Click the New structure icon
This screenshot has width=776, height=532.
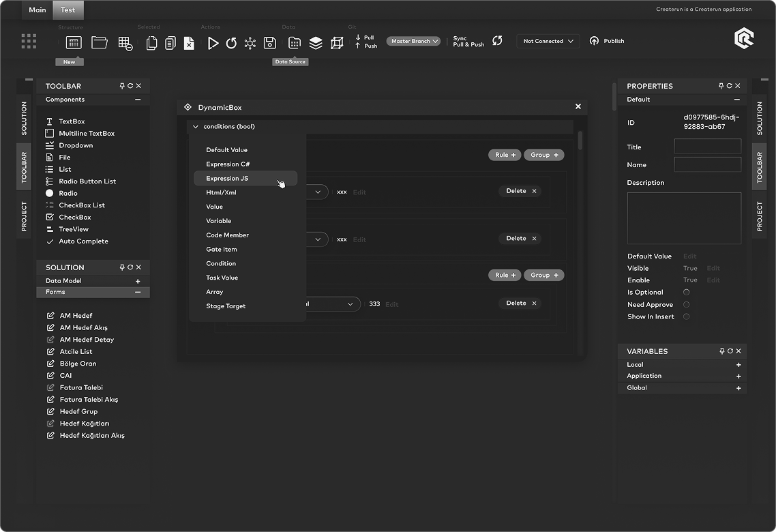74,42
